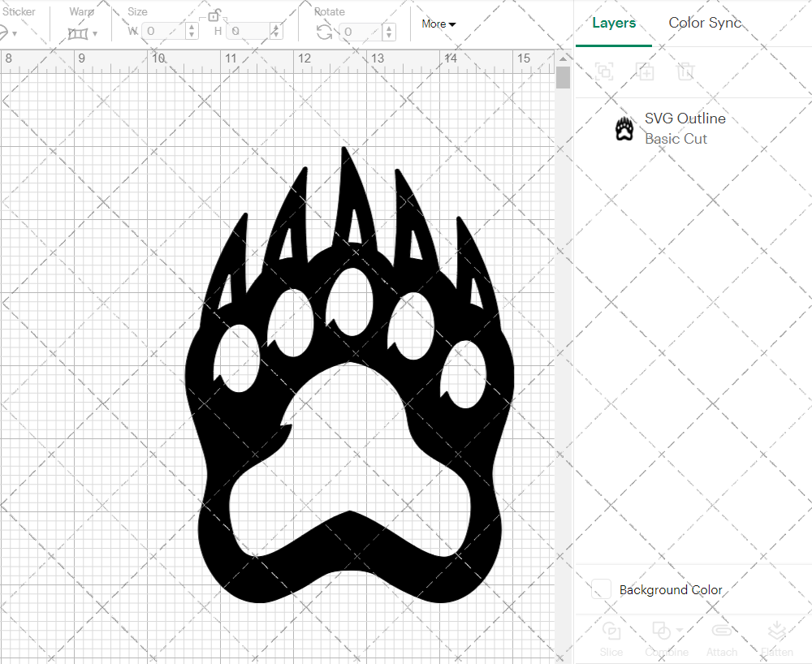This screenshot has width=812, height=664.
Task: Switch to the Color Sync tab
Action: pos(705,23)
